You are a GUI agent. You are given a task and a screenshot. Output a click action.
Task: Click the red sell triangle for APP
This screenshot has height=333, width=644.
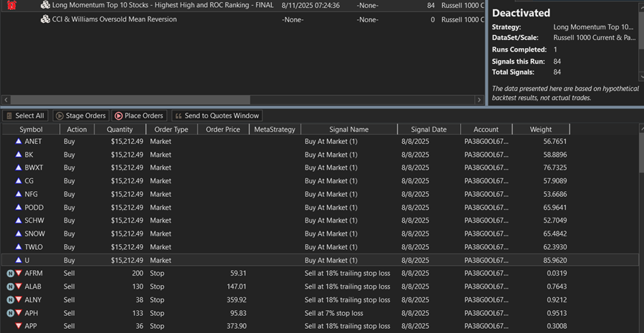click(x=19, y=326)
